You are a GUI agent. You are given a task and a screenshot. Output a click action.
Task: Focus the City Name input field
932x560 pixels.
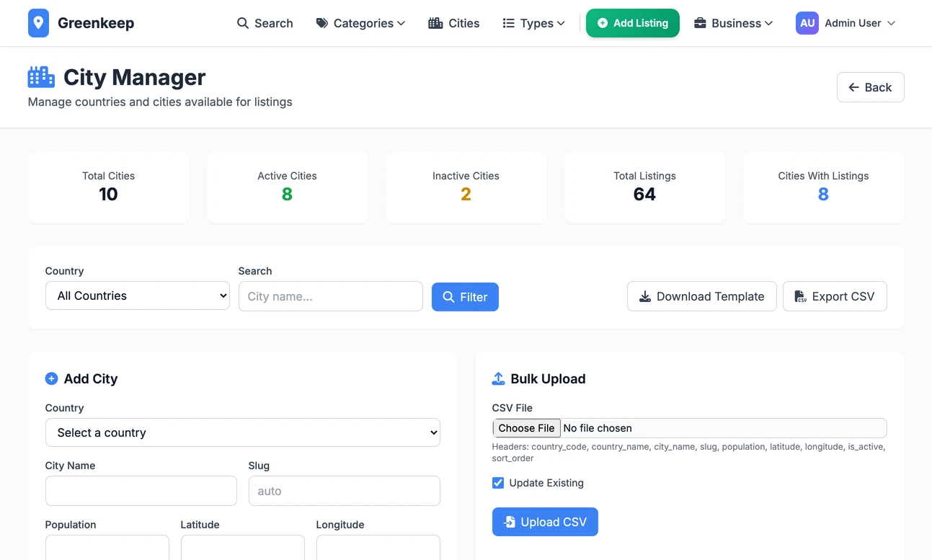tap(141, 491)
